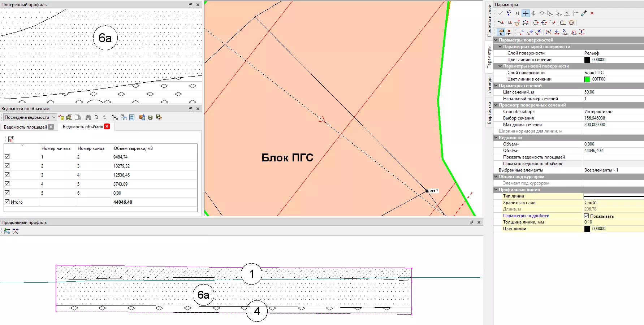Switch to the Ведомость площадей tab
Image resolution: width=644 pixels, height=325 pixels.
pyautogui.click(x=25, y=127)
